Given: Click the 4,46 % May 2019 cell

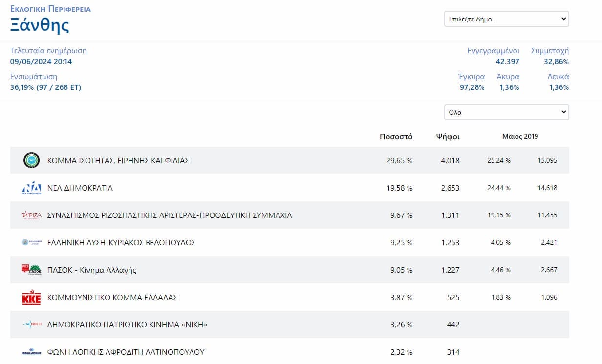Looking at the screenshot, I should 501,270.
